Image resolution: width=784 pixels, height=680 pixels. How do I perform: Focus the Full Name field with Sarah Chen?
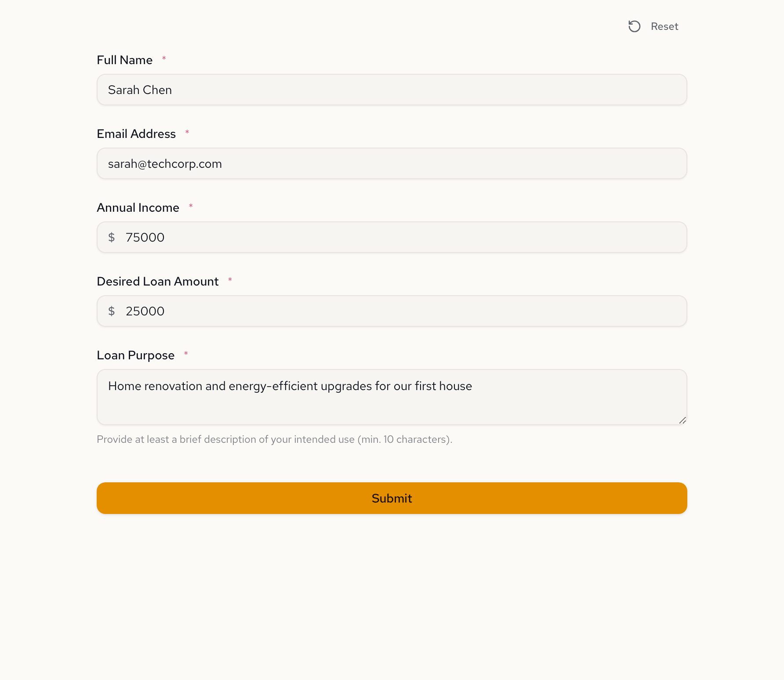(x=391, y=90)
